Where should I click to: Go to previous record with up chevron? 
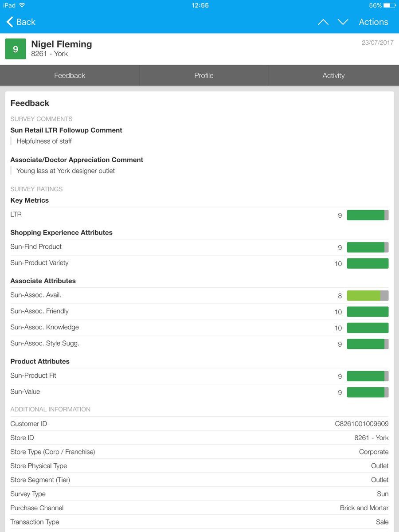click(x=323, y=22)
